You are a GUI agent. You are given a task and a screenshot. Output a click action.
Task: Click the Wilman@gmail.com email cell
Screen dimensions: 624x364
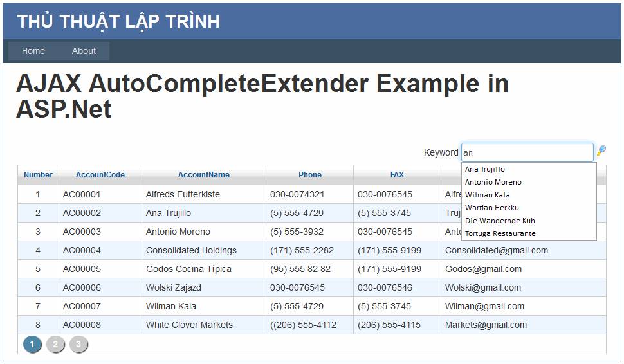click(524, 306)
